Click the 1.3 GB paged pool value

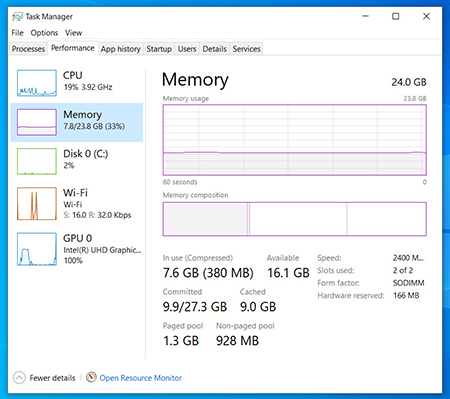(181, 341)
